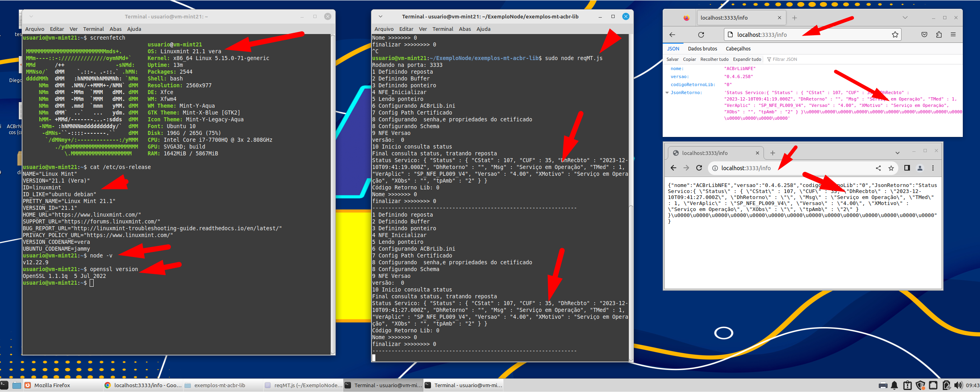Open Terminal menu in middle terminal

point(443,29)
